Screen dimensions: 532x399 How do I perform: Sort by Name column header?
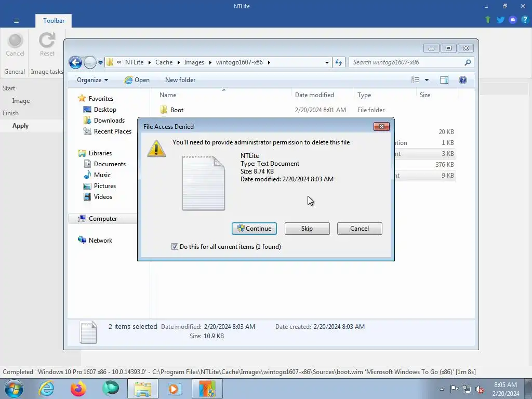(223, 95)
